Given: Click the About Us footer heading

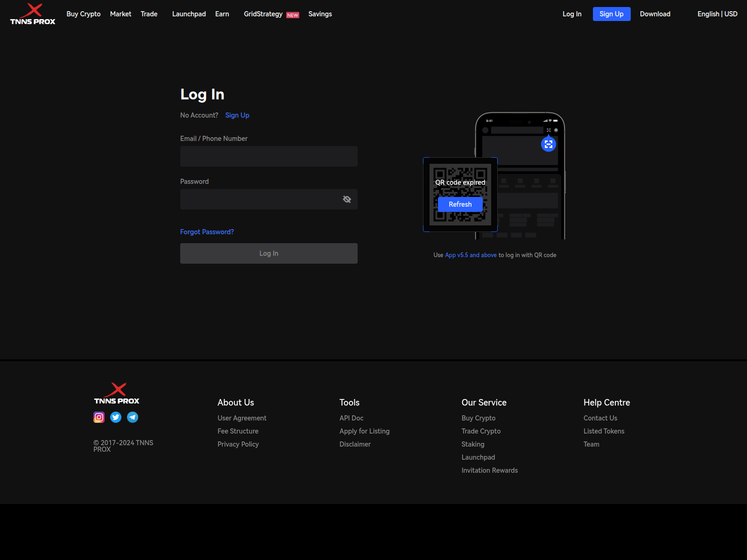Looking at the screenshot, I should pos(236,402).
